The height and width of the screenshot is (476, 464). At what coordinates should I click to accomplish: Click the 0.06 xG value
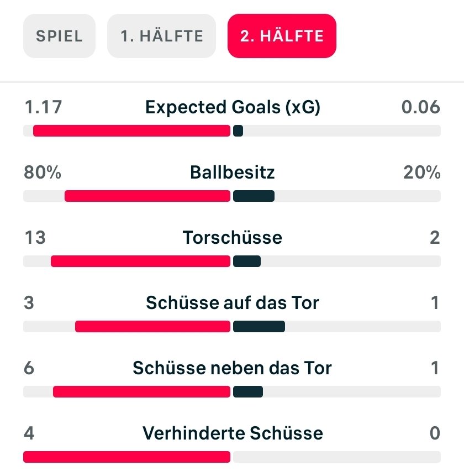tap(421, 107)
